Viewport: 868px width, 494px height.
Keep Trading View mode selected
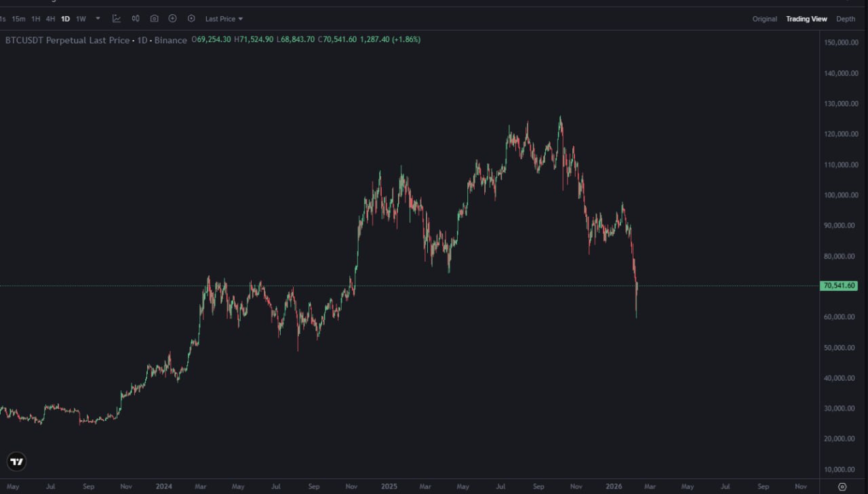[806, 18]
